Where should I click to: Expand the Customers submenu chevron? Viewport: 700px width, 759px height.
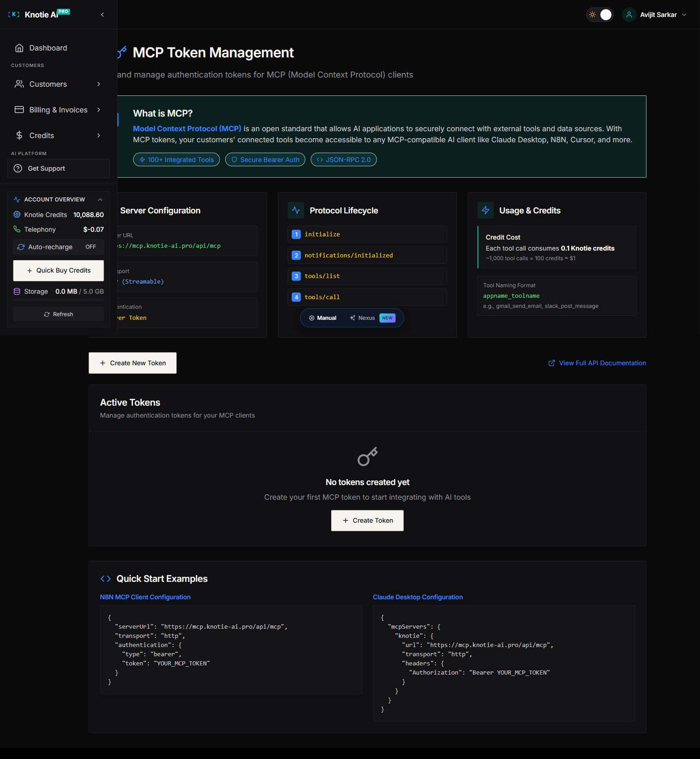coord(99,84)
